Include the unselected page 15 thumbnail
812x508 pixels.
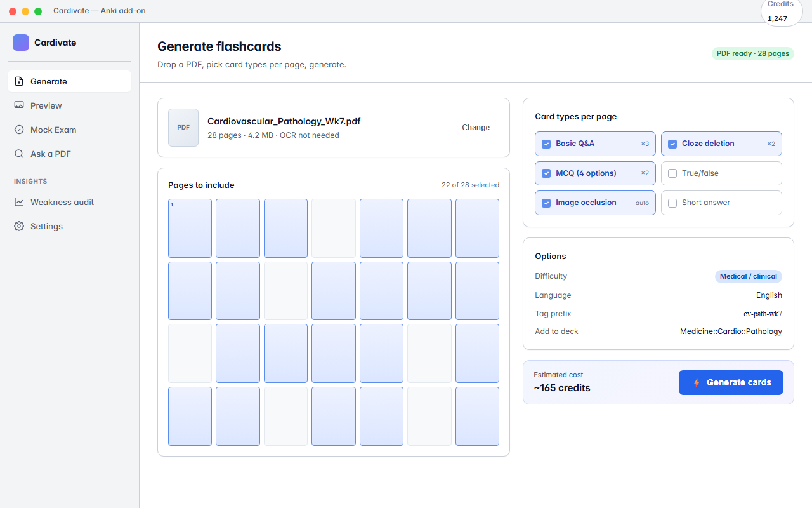(x=190, y=354)
